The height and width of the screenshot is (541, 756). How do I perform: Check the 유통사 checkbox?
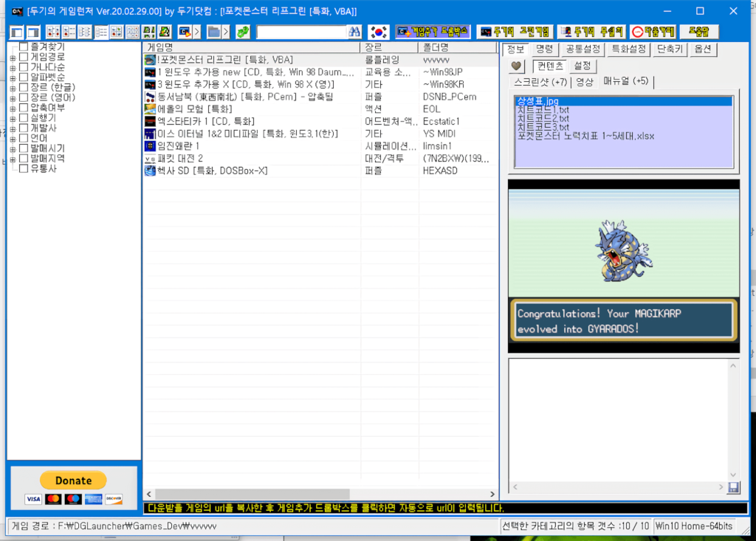tap(23, 169)
